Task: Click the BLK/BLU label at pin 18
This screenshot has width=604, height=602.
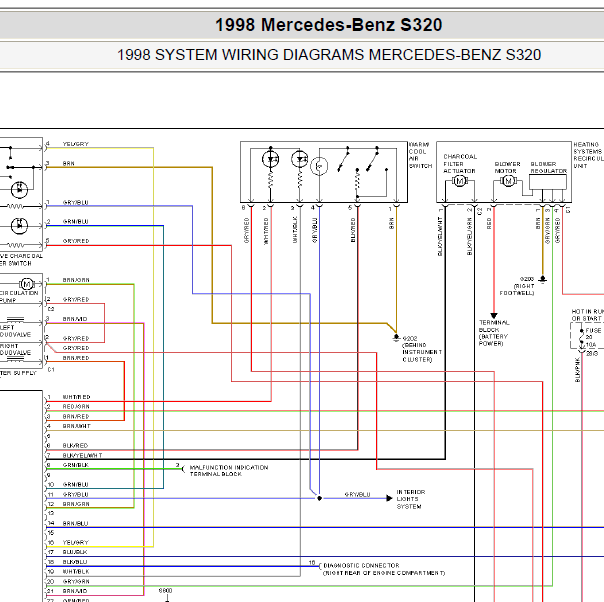Action: [x=75, y=562]
